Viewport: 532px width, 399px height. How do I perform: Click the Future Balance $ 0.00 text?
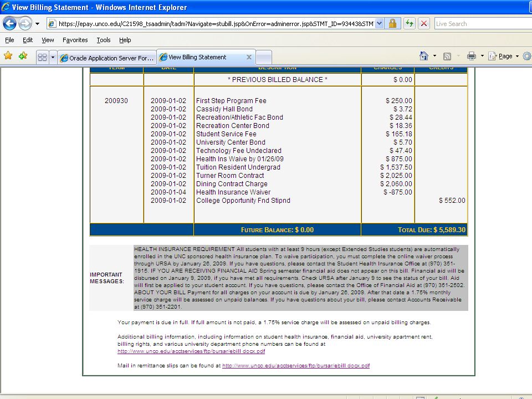coord(277,229)
